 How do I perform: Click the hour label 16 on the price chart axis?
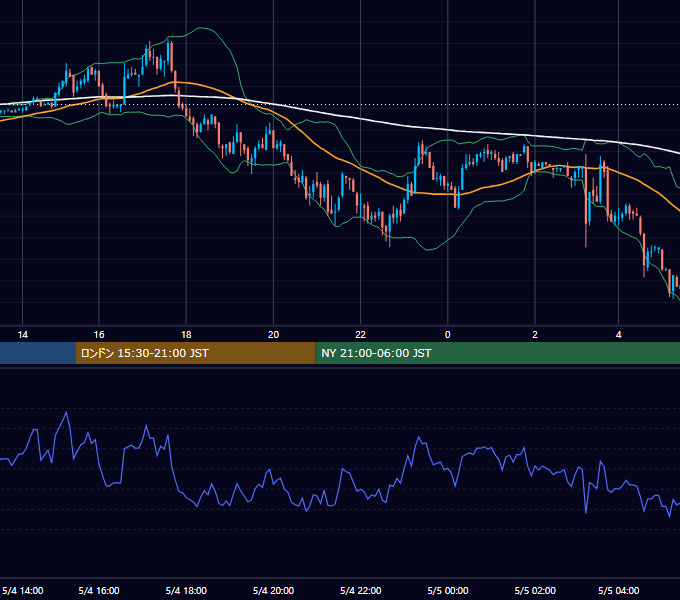tap(99, 335)
